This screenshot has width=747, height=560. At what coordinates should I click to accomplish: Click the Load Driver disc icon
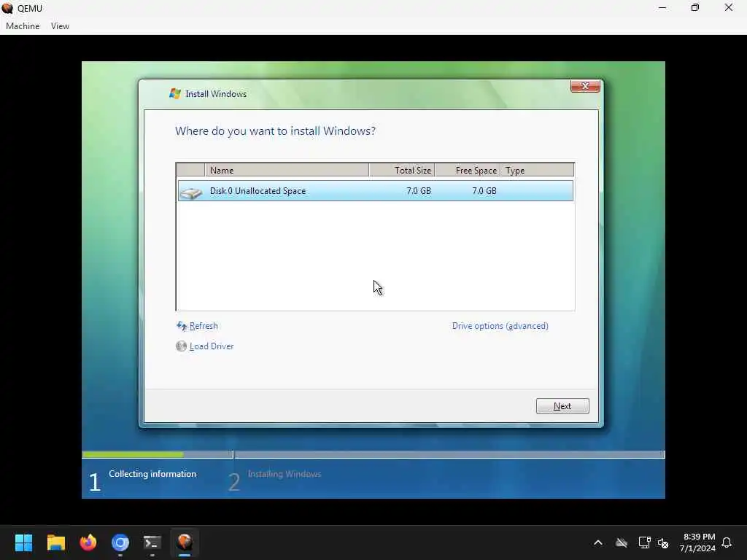(x=181, y=346)
